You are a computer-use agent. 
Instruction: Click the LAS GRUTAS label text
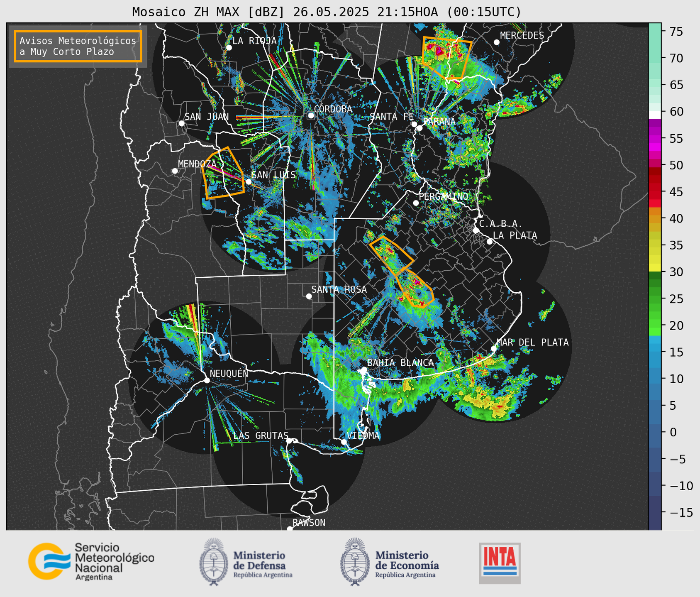[261, 436]
